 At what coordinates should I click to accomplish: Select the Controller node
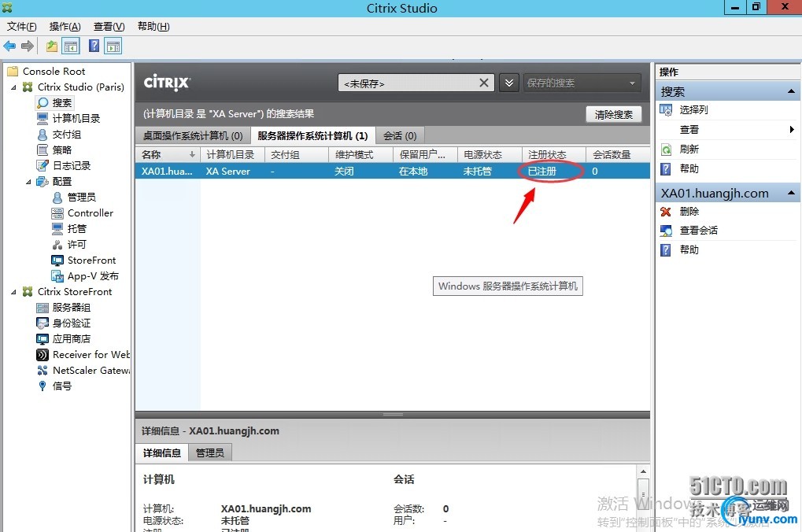tap(83, 212)
